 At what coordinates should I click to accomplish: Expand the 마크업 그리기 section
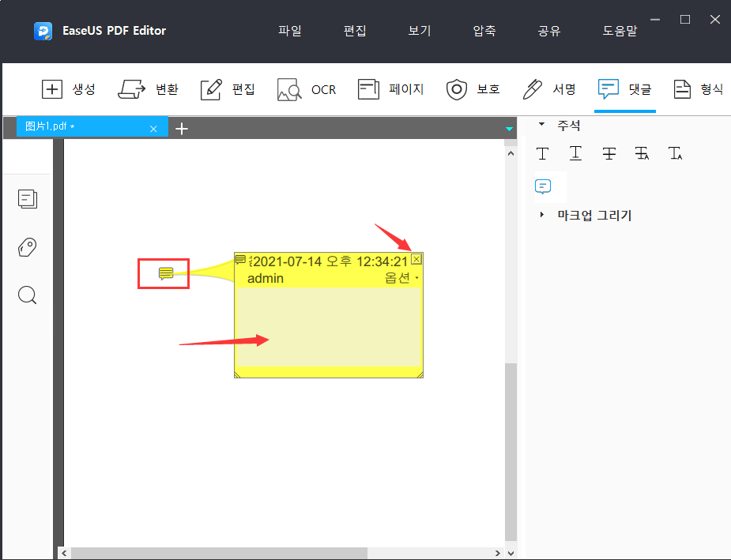543,215
